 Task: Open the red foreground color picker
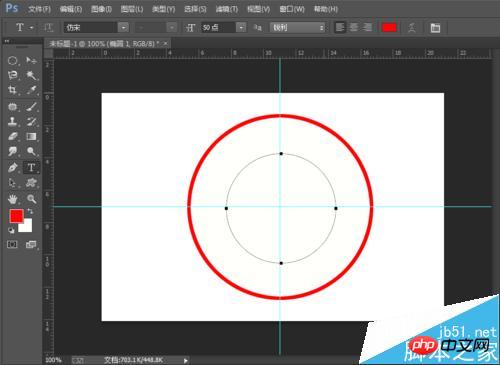coord(16,216)
